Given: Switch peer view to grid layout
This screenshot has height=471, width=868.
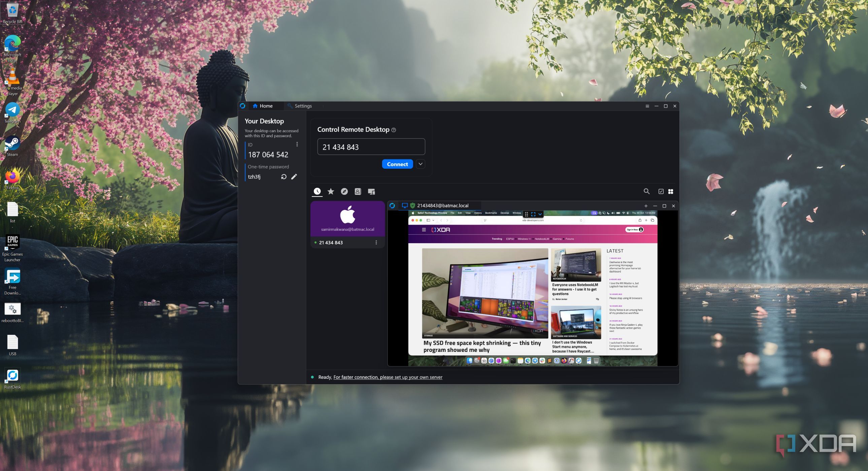Looking at the screenshot, I should pyautogui.click(x=671, y=191).
